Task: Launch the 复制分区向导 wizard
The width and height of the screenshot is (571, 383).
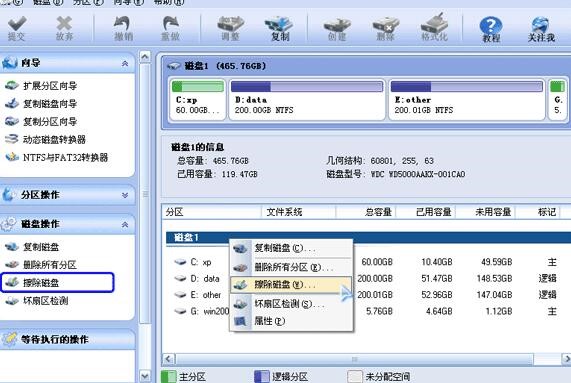Action: 41,122
